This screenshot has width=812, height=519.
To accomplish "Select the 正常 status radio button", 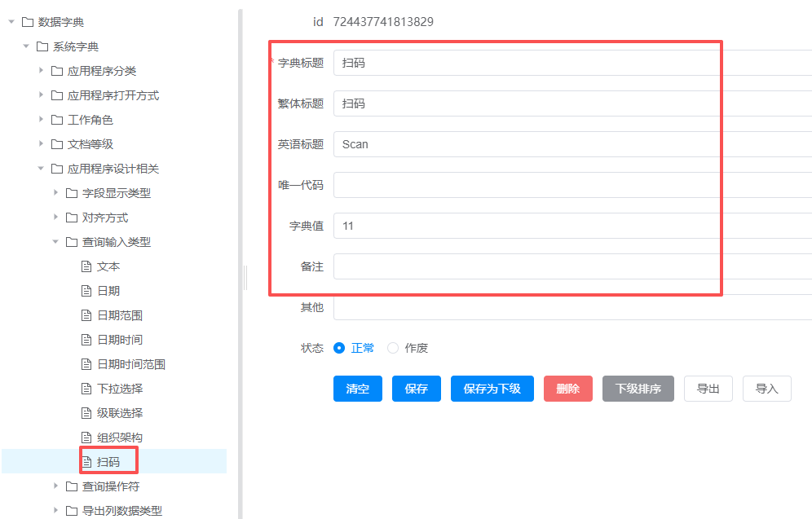I will click(339, 348).
